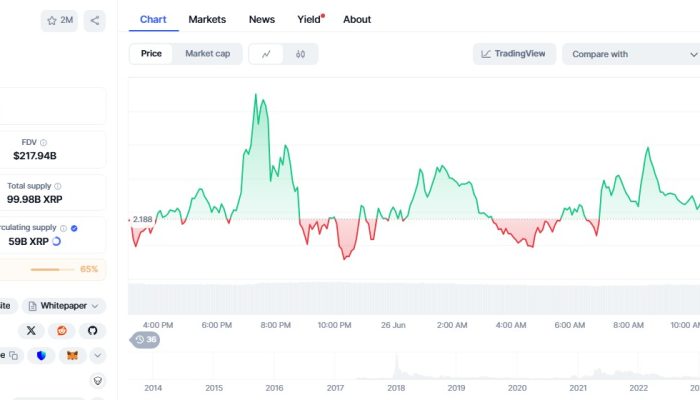Open the Compare with dropdown
Viewport: 700px width, 400px height.
point(628,54)
